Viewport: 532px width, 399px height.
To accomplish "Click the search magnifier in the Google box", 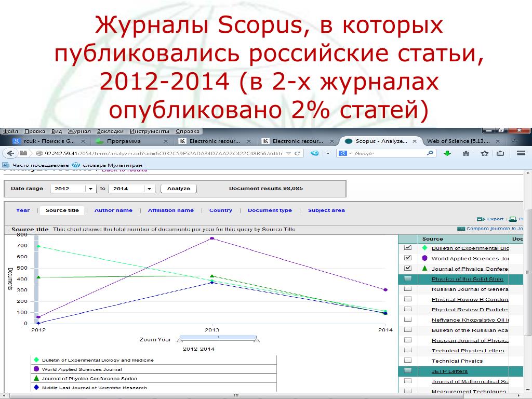I will click(430, 153).
